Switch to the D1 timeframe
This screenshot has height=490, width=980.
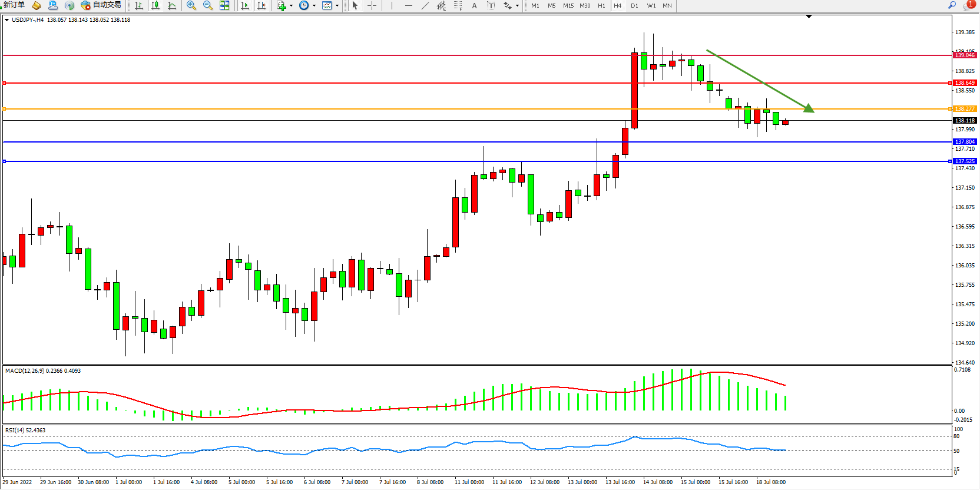(x=634, y=5)
